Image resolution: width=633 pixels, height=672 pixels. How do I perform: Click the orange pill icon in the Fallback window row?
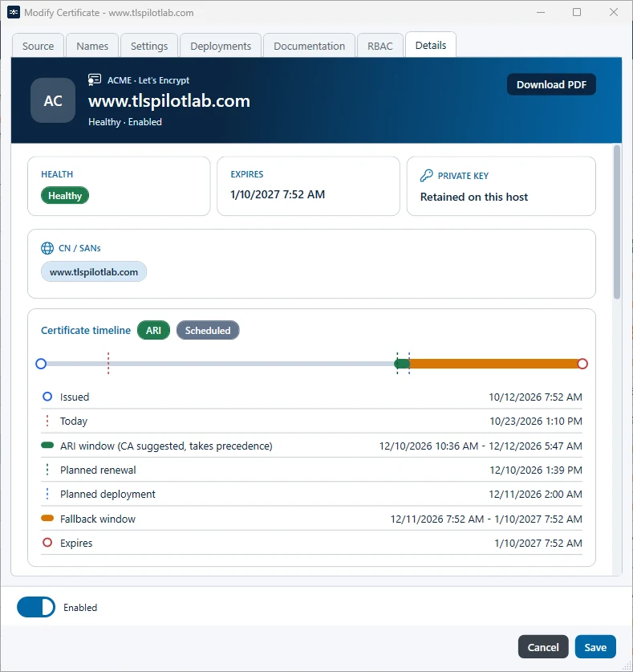pyautogui.click(x=47, y=518)
